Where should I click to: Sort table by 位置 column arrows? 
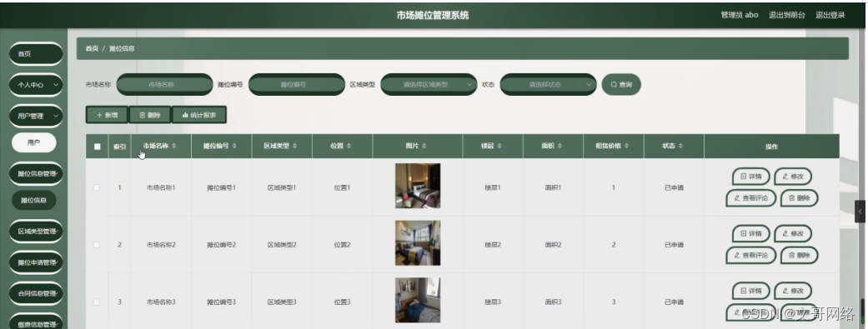tap(349, 146)
